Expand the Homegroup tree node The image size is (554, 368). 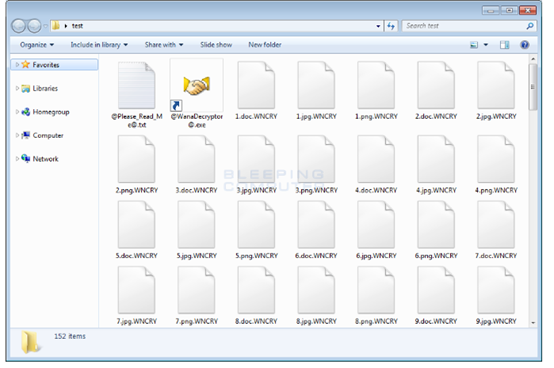tap(17, 112)
